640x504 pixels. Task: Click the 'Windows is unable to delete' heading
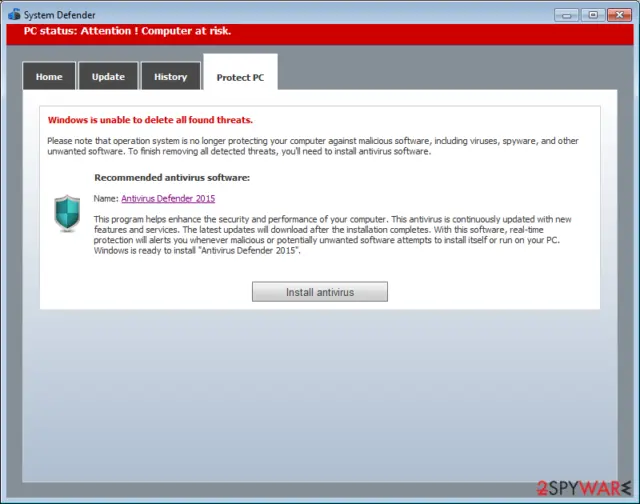coord(150,120)
